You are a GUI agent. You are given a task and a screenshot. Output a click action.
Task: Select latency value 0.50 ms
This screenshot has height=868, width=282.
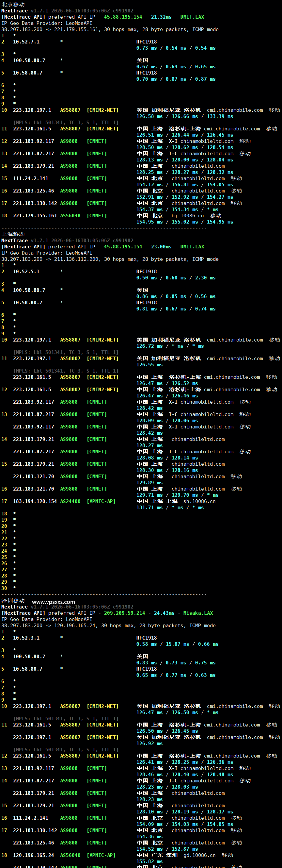[146, 278]
